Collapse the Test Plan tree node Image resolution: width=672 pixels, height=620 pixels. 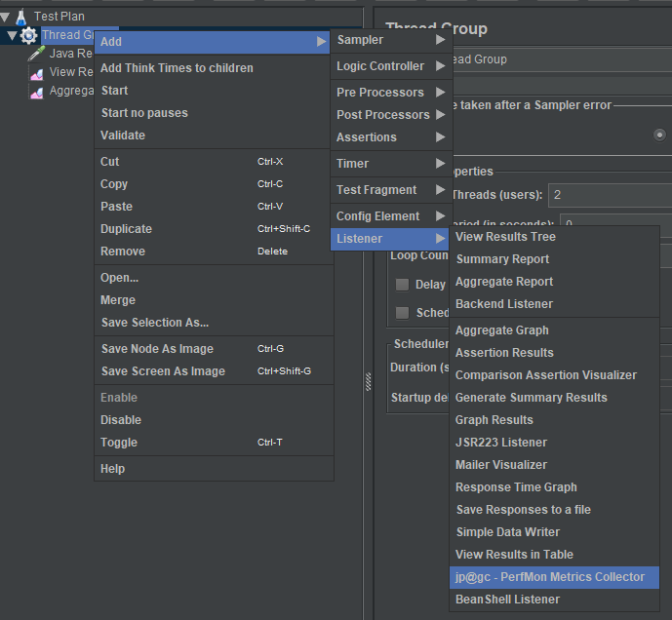click(6, 17)
